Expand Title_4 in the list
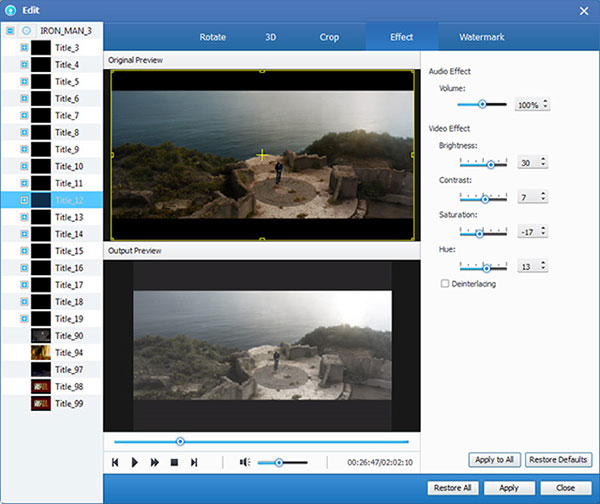The image size is (600, 504). [24, 65]
